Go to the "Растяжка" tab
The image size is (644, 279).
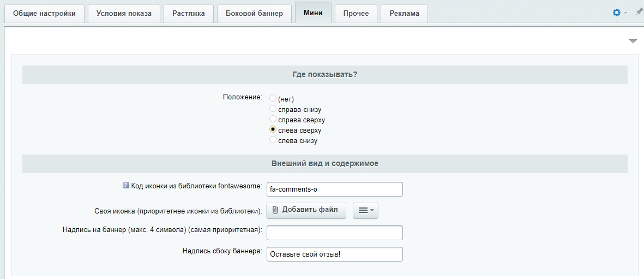click(x=188, y=14)
